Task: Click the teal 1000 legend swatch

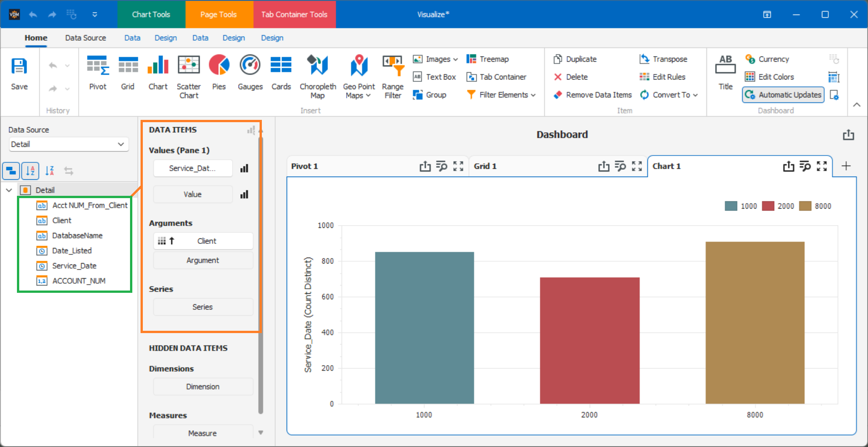Action: [x=730, y=206]
